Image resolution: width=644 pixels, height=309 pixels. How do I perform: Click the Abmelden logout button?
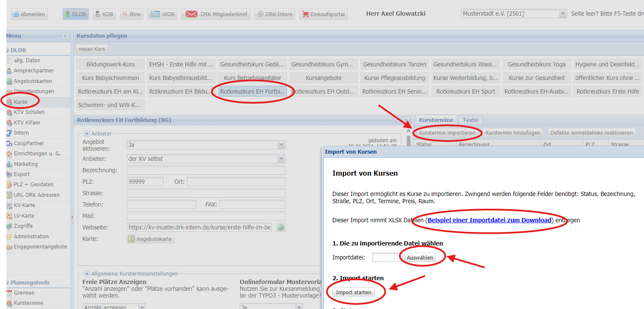tap(29, 14)
